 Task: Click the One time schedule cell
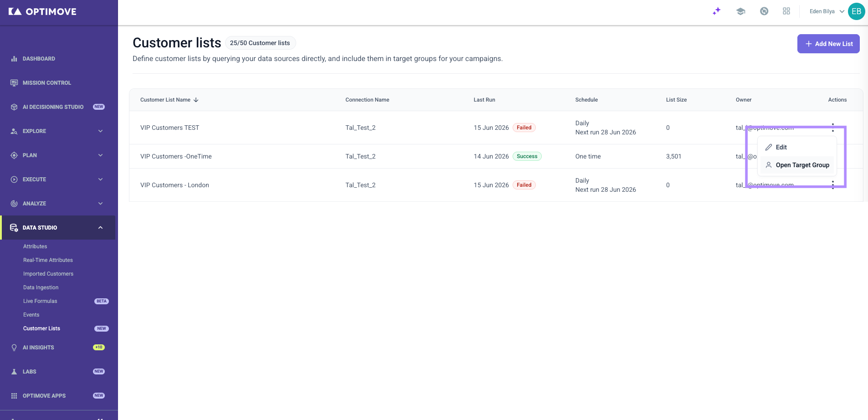[x=588, y=156]
